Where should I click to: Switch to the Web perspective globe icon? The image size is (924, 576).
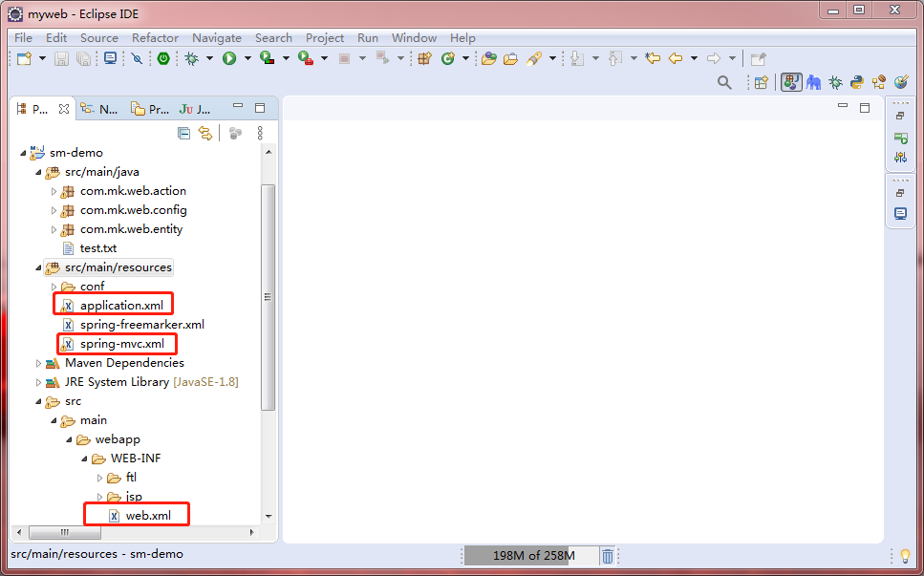(901, 82)
